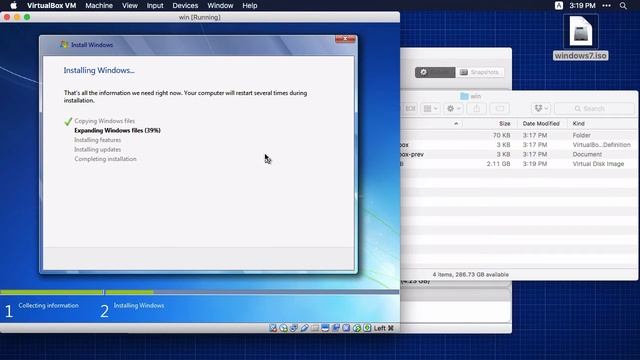Click the three dots menu bar icon
The height and width of the screenshot is (360, 640).
click(x=607, y=6)
